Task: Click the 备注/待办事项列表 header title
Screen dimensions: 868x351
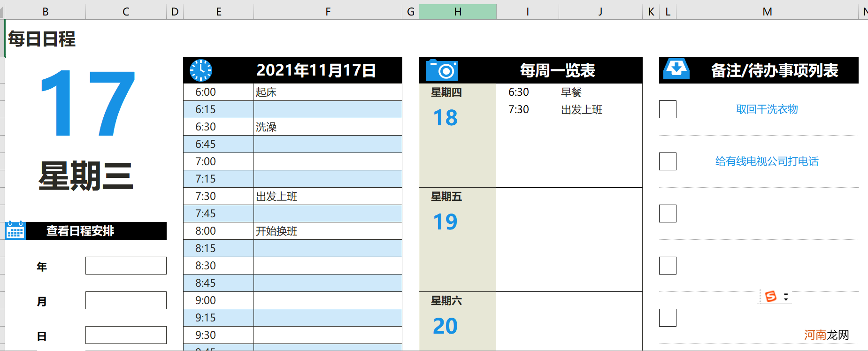Action: point(775,70)
